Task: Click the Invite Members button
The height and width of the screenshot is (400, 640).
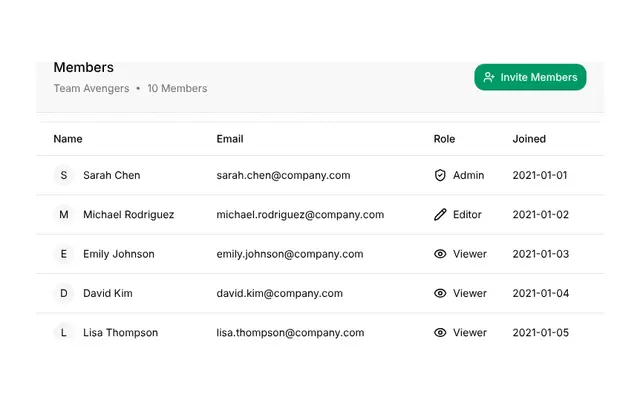Action: 530,77
